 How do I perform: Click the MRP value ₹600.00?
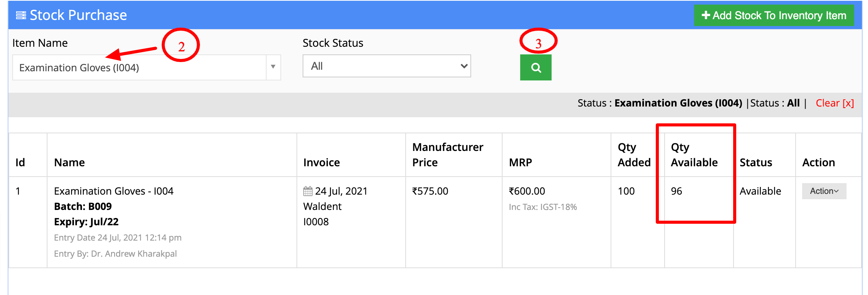click(527, 191)
